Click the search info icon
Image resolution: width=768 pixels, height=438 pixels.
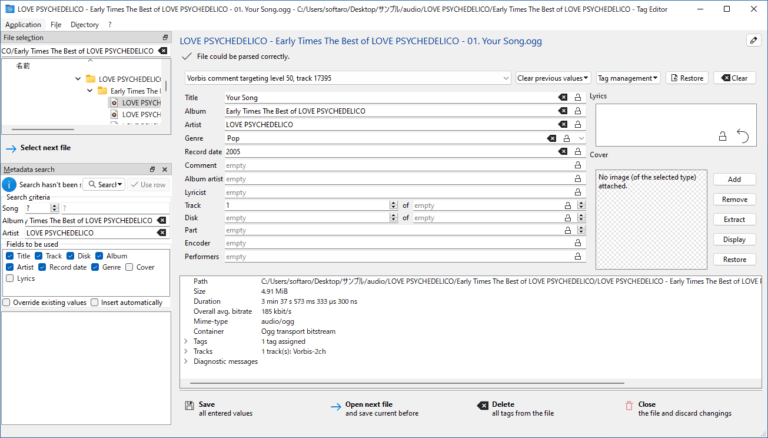pos(9,185)
